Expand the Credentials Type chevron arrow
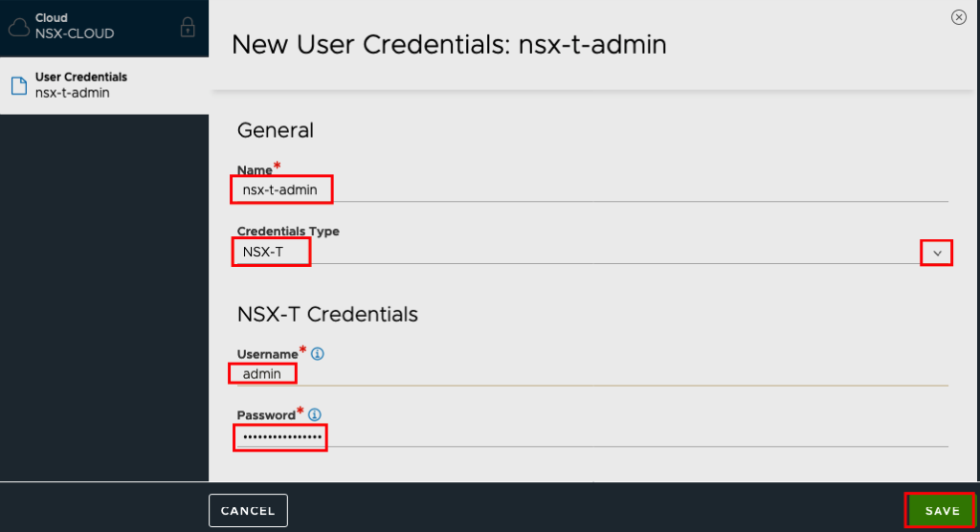Viewport: 980px width, 532px height. point(937,254)
